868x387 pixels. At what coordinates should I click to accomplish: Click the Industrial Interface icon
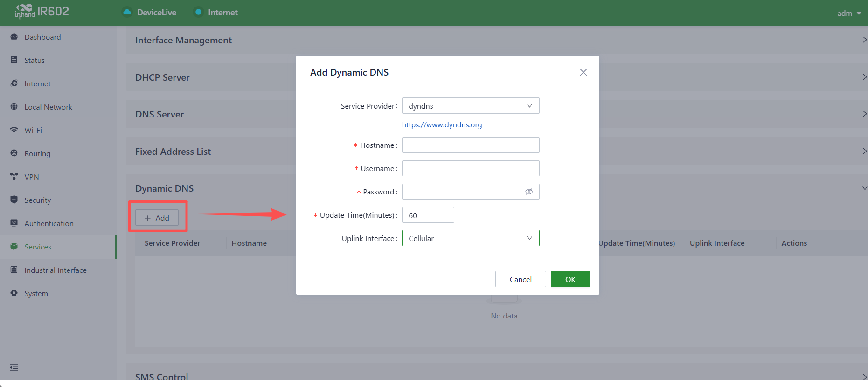[x=14, y=270]
